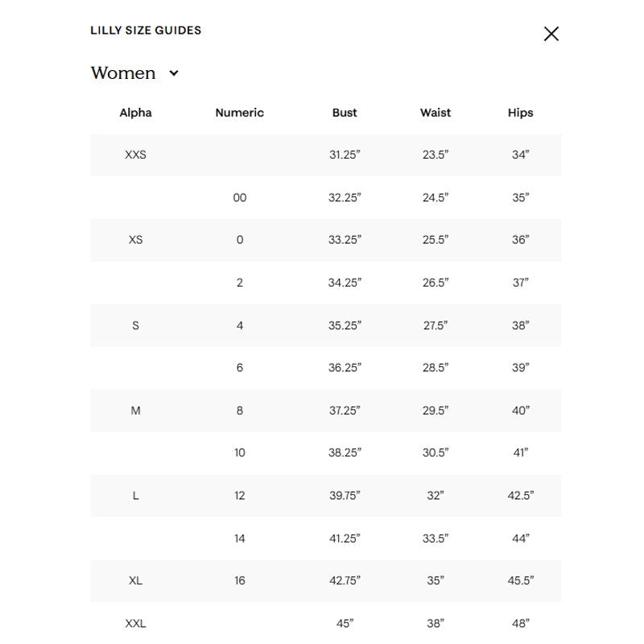Image resolution: width=644 pixels, height=644 pixels.
Task: Expand the Women category chevron
Action: pyautogui.click(x=174, y=73)
